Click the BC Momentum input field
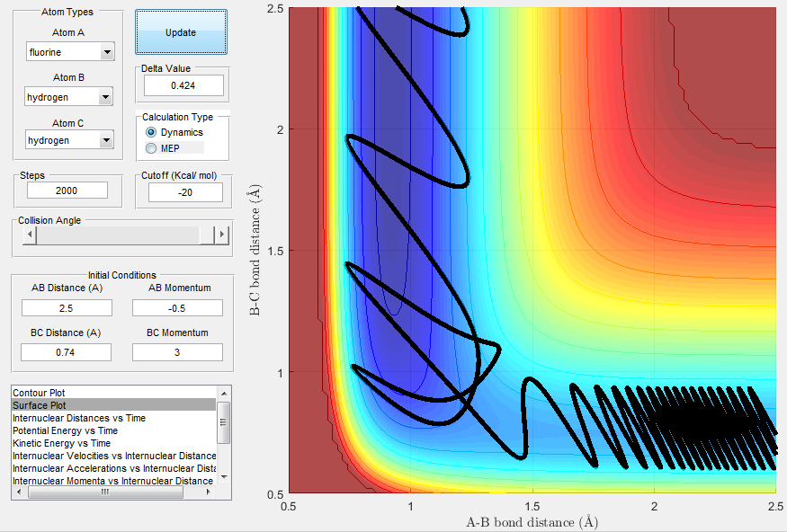 [x=178, y=352]
